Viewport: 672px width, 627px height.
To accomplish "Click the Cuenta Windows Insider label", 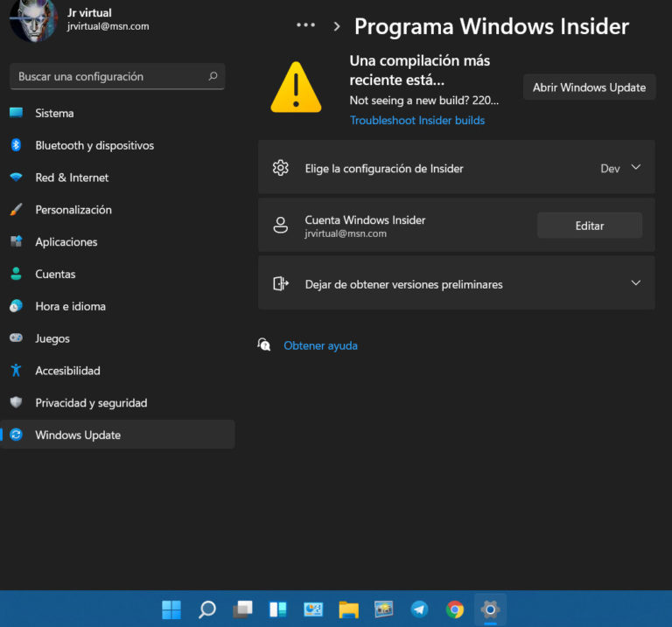I will (x=365, y=220).
